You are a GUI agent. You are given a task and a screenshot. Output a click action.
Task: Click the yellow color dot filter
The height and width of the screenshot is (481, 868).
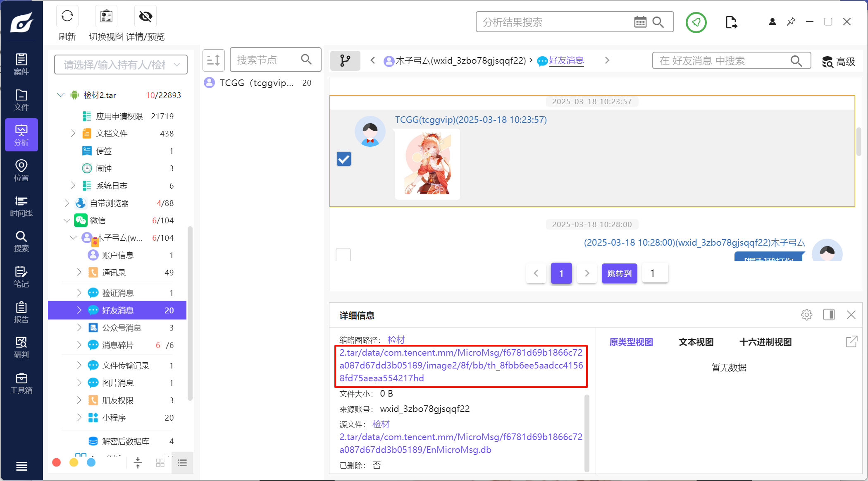pos(74,462)
